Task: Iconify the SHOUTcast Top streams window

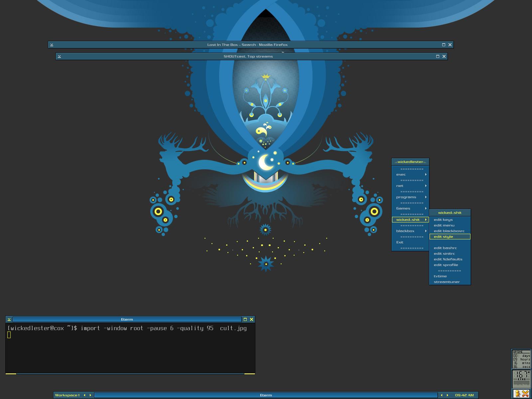Action: pos(59,57)
